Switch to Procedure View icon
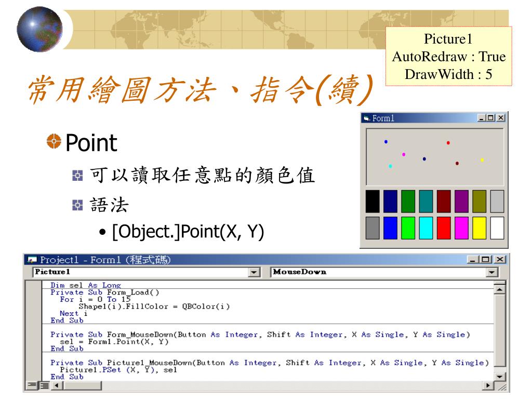 (x=32, y=385)
